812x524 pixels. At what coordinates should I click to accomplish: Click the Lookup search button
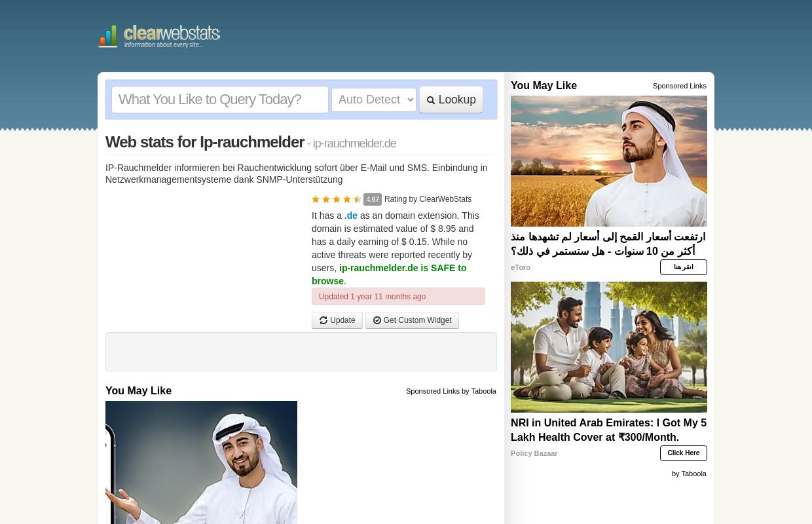(x=451, y=100)
